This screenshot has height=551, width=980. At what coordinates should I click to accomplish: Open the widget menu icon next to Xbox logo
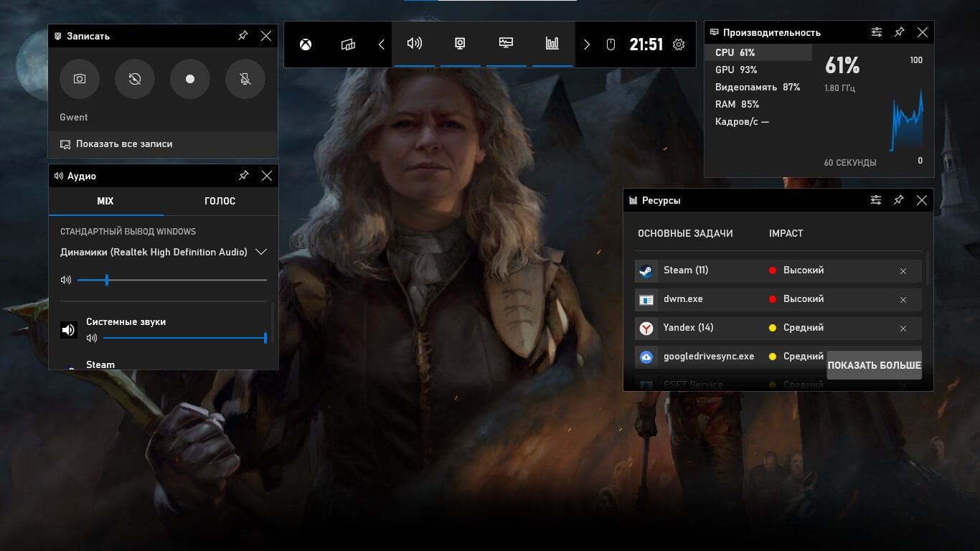(347, 44)
